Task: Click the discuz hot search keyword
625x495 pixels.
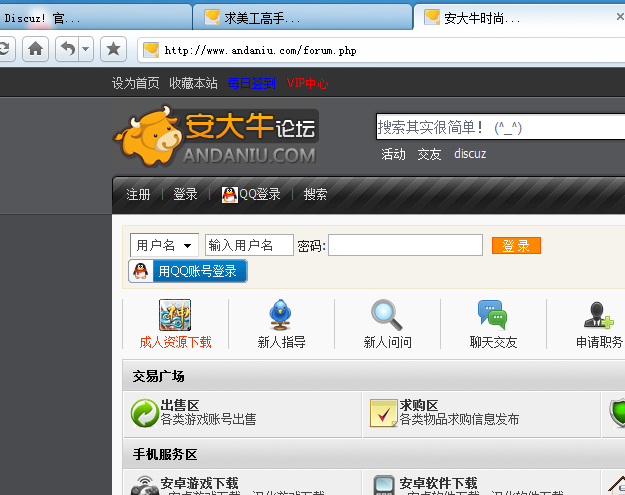Action: [x=470, y=154]
